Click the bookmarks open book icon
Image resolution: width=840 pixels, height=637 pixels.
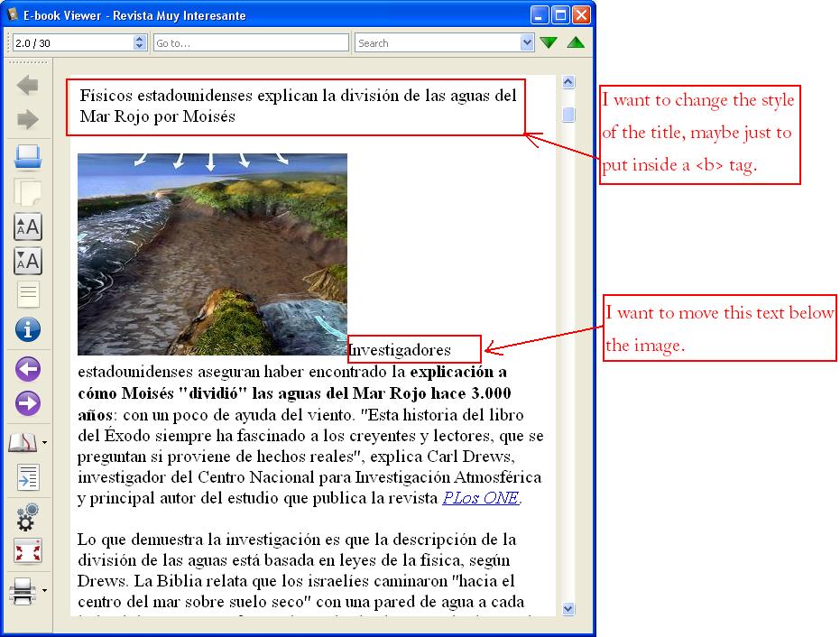(x=23, y=442)
